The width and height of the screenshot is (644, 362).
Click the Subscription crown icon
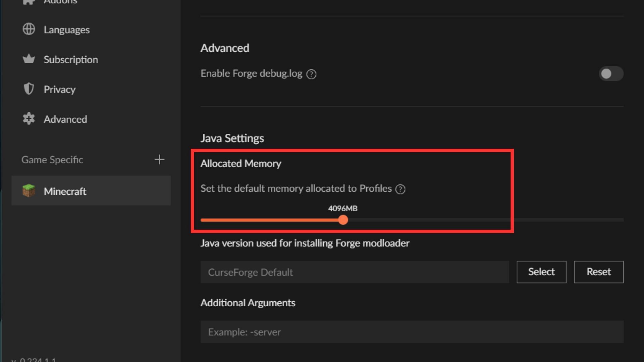click(x=29, y=59)
